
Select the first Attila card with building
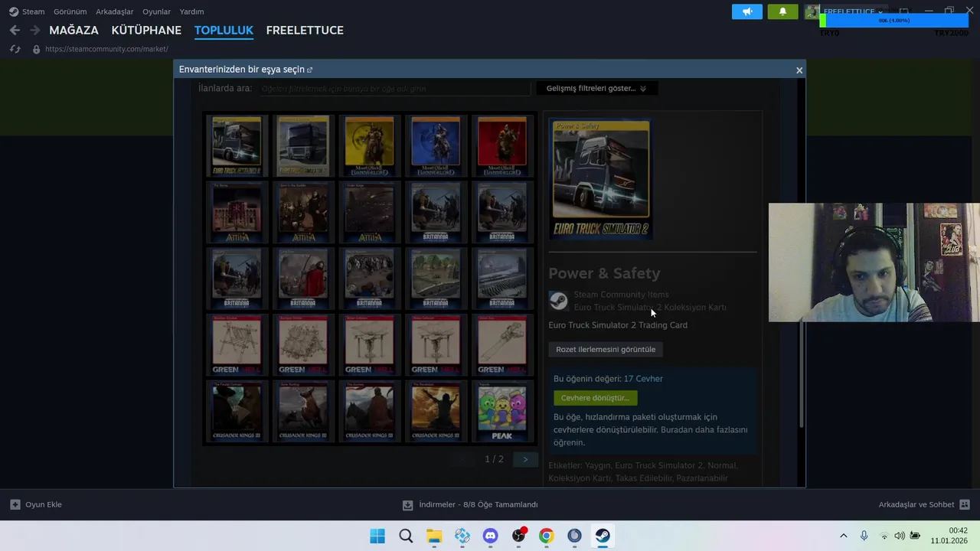tap(237, 212)
